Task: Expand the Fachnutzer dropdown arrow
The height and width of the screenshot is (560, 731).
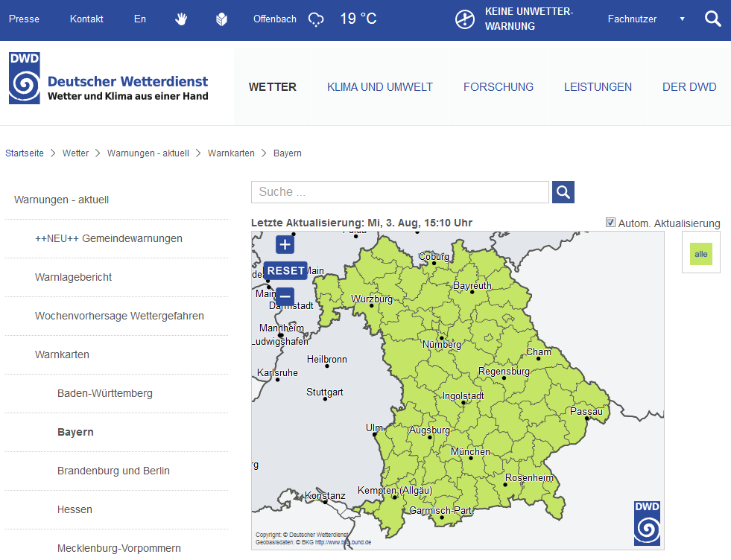Action: 682,19
